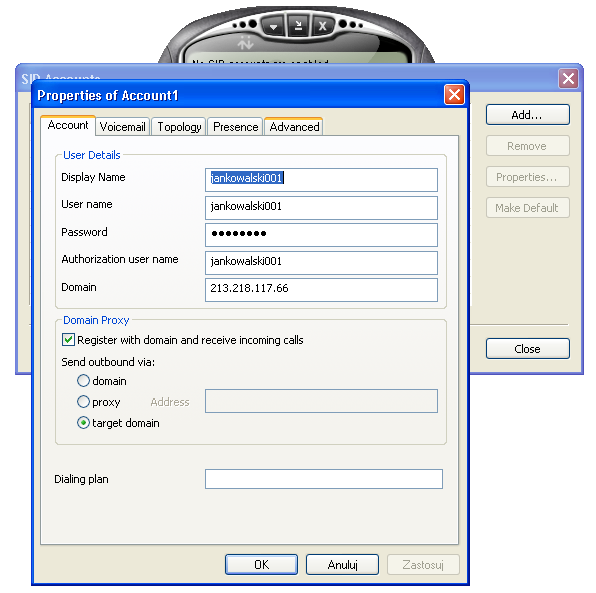Toggle Register with domain checkbox

68,339
